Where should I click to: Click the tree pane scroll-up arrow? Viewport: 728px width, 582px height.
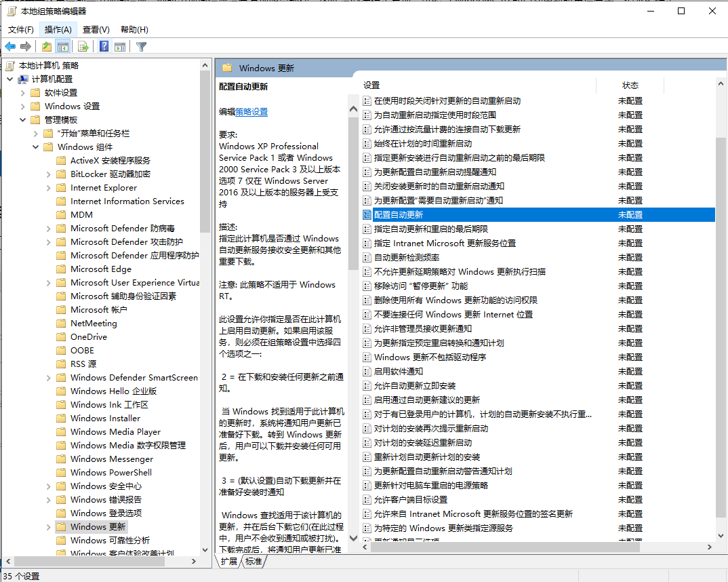pos(205,66)
